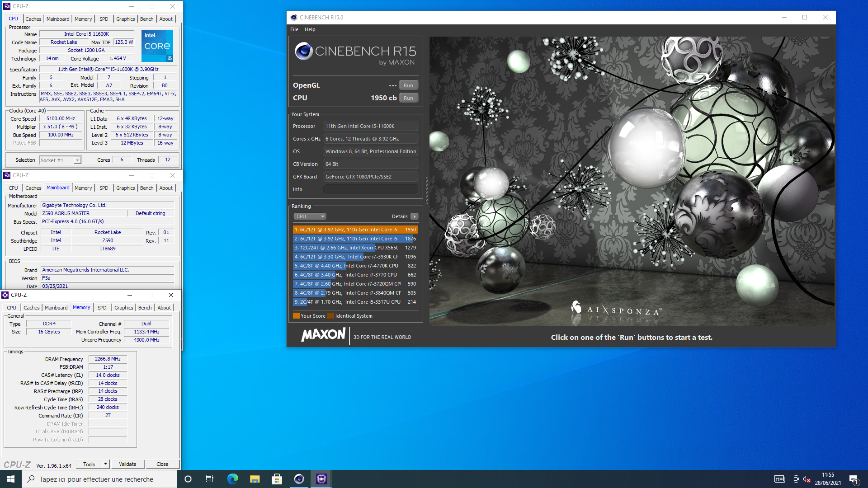Click the muted volume tray icon
This screenshot has width=868, height=488.
coord(807,479)
